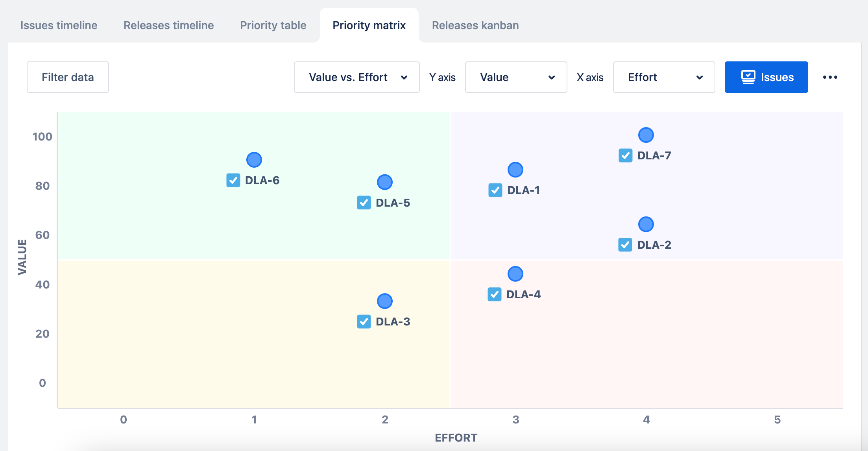Expand the Y axis Value dropdown

click(516, 77)
